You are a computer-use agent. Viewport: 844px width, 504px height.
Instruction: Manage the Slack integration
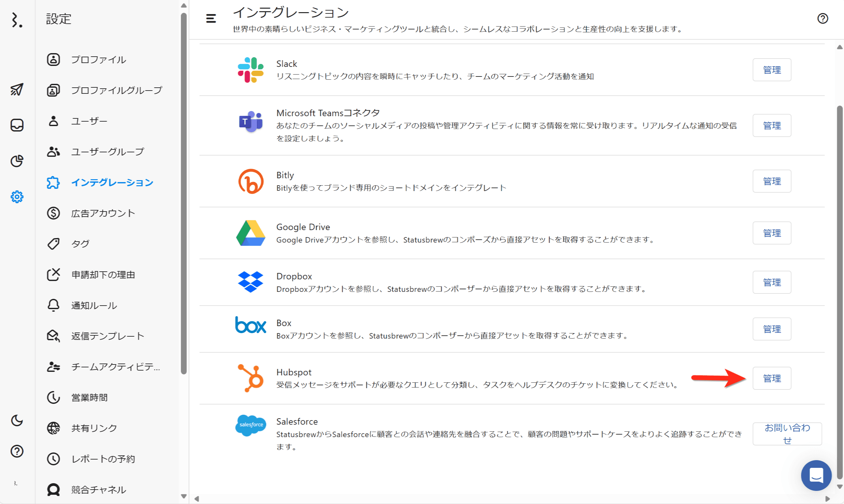click(772, 70)
